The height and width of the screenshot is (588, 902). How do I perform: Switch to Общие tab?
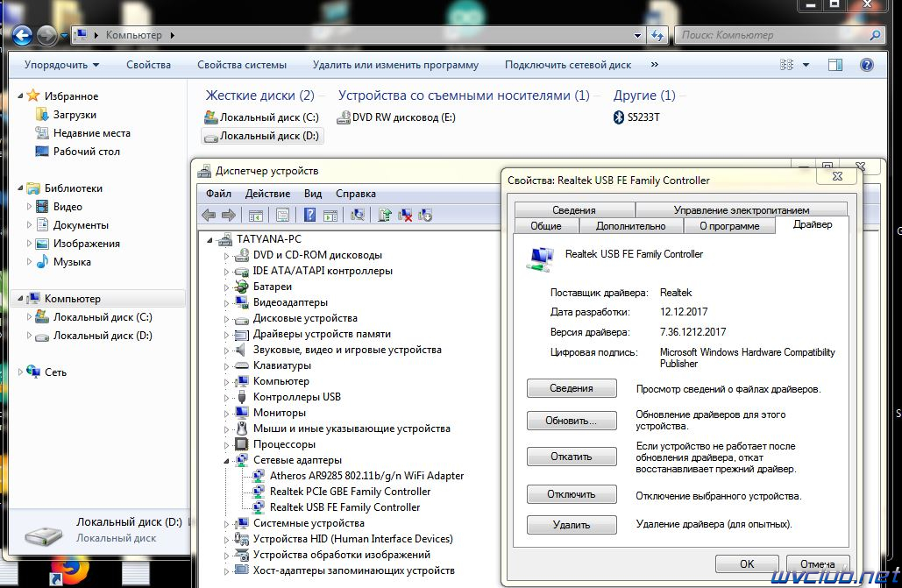(x=546, y=226)
